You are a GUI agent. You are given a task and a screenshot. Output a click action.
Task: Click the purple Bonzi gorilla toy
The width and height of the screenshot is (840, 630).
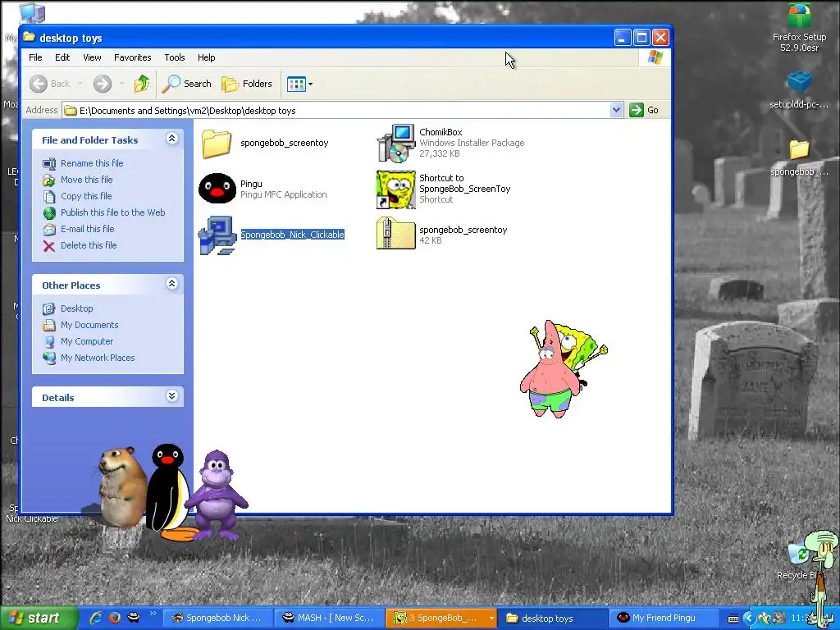tap(217, 495)
